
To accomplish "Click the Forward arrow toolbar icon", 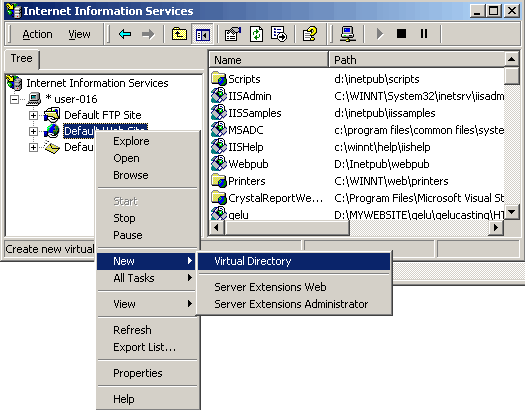I will pyautogui.click(x=148, y=34).
